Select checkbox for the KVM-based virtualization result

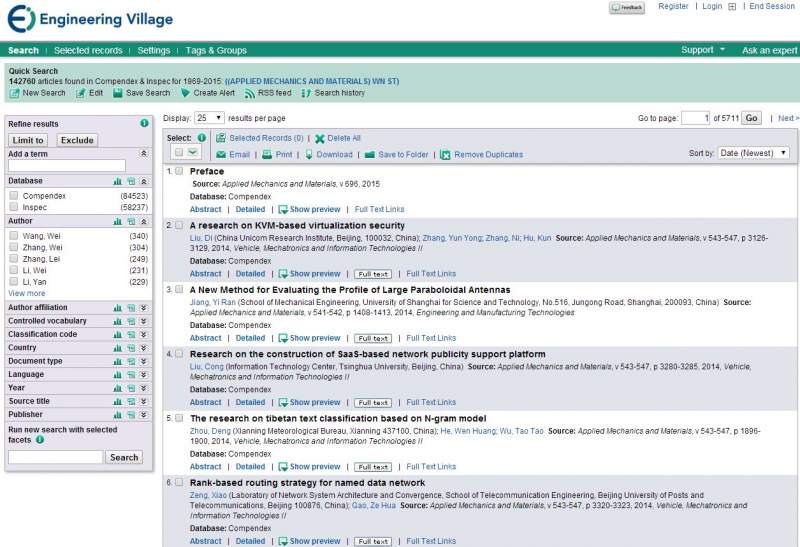pos(179,225)
